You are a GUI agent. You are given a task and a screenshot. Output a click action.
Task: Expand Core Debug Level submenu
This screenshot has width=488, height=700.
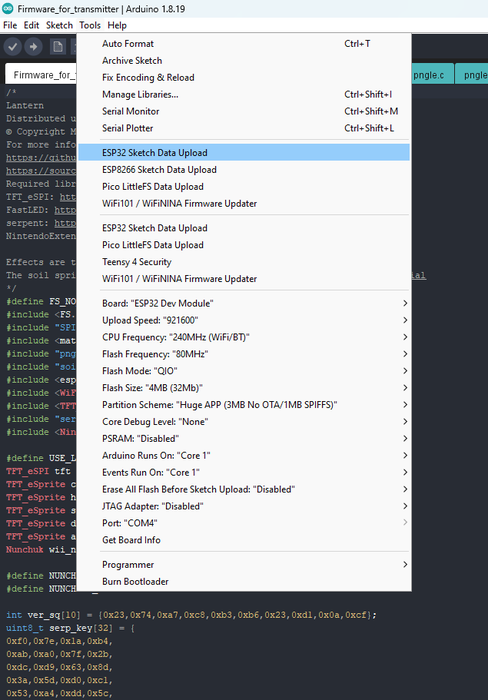point(244,422)
